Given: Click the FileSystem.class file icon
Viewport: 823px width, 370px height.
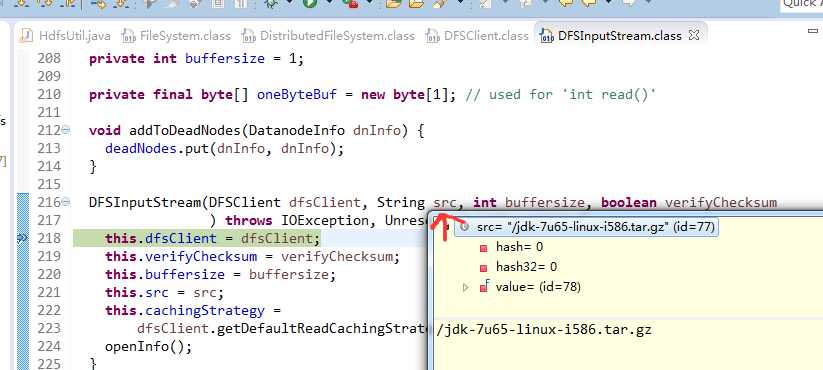Looking at the screenshot, I should pos(128,36).
